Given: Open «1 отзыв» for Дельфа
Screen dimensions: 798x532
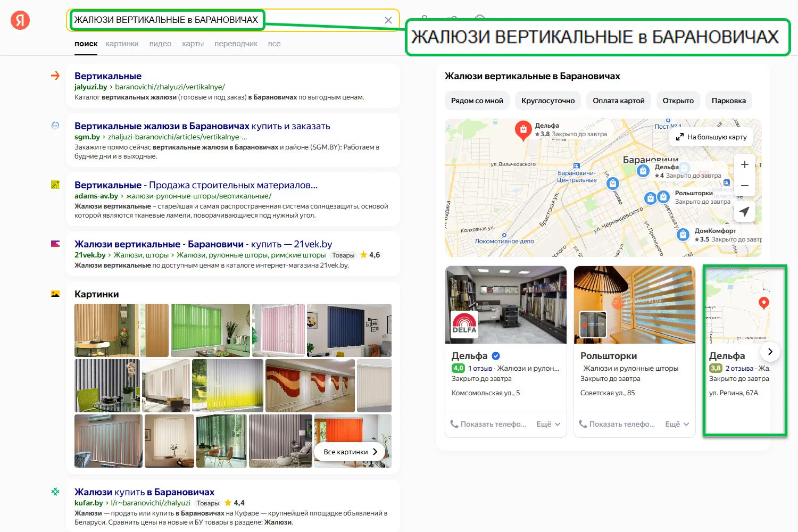Looking at the screenshot, I should tap(480, 368).
